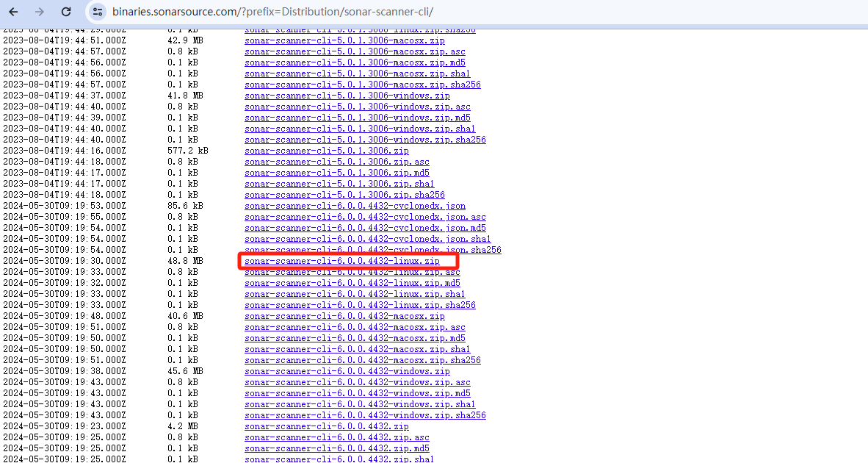
Task: Open sonar-scanner-cli-6.0.0.4432-cyclonedx.json.sha1 link
Action: pyautogui.click(x=368, y=240)
